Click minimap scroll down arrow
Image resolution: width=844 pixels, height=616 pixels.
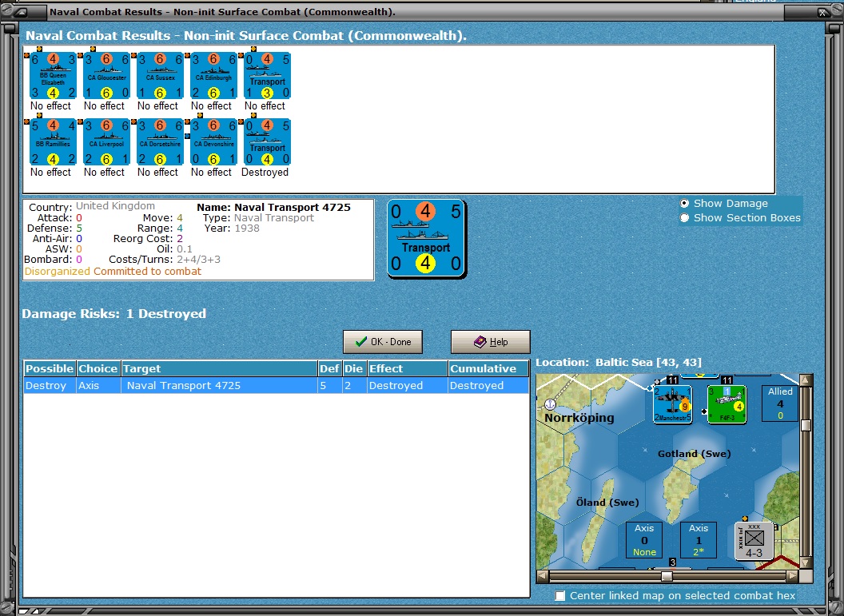point(806,562)
